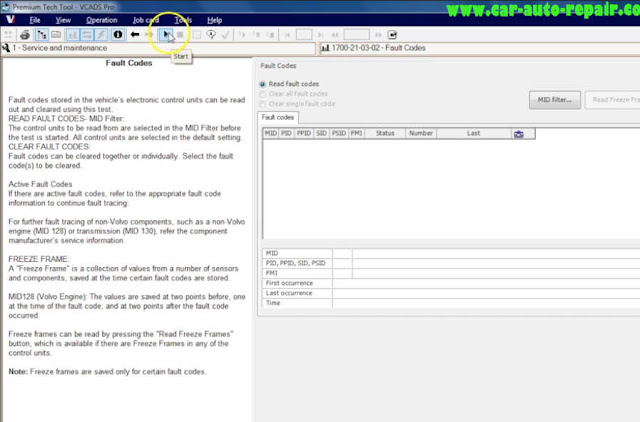Open the Help menu
Screen dimensions: 640x422
coord(214,20)
